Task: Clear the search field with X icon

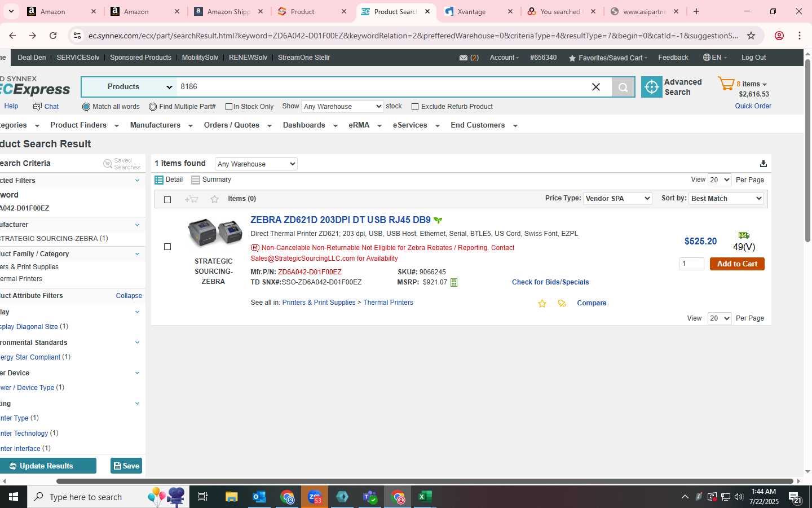Action: tap(596, 87)
